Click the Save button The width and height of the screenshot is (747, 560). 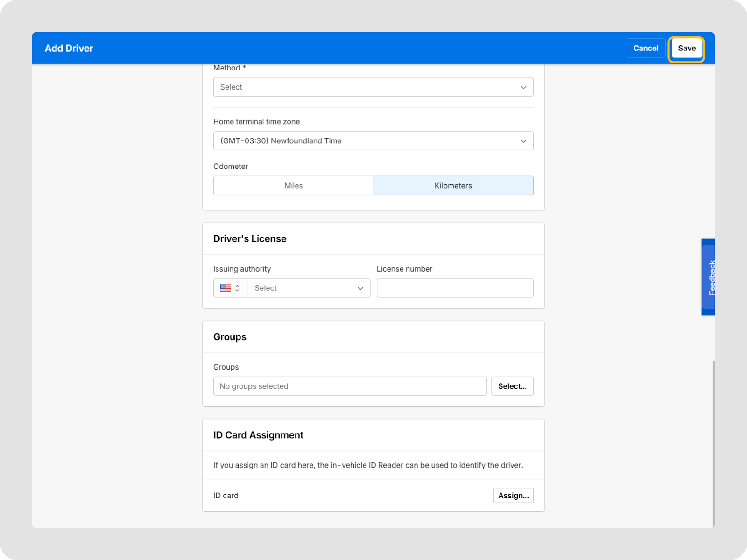click(x=686, y=49)
